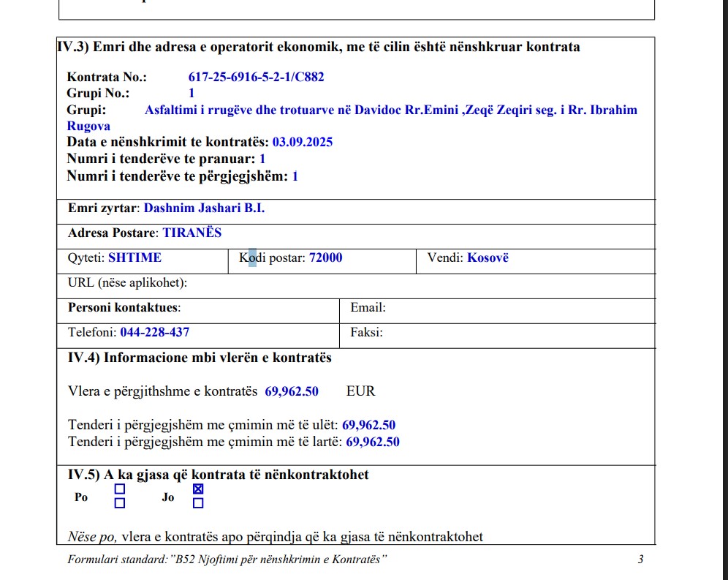Select total contract value 69,962.50 before EUR
Screen dimensions: 728x580
tap(292, 391)
